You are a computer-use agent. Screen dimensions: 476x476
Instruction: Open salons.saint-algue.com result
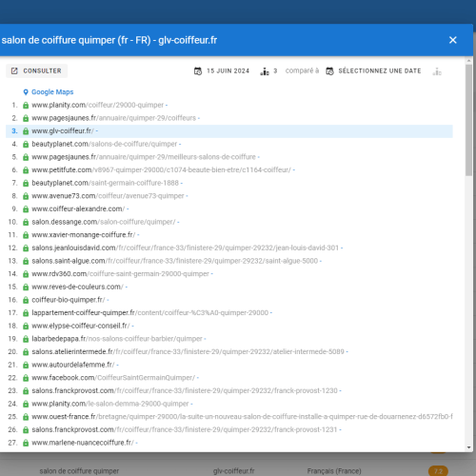point(175,261)
